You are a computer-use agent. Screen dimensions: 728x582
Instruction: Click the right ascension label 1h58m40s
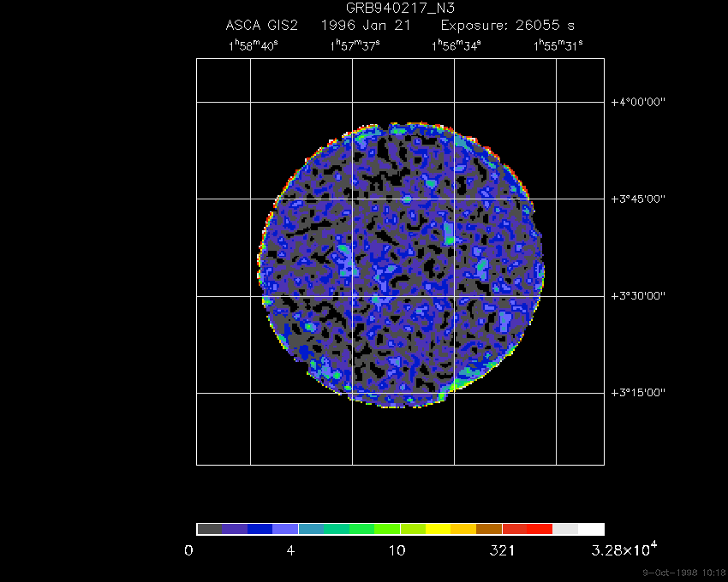[254, 45]
